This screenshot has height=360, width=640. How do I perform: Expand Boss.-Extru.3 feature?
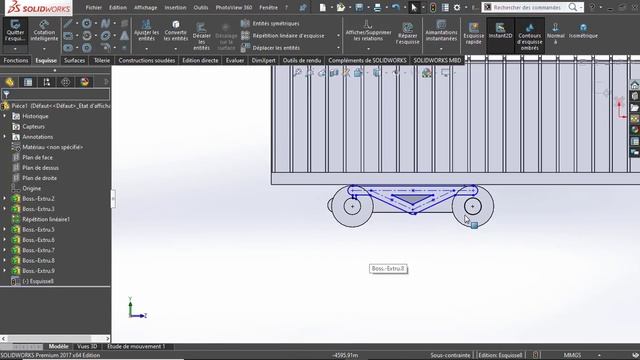tap(4, 209)
